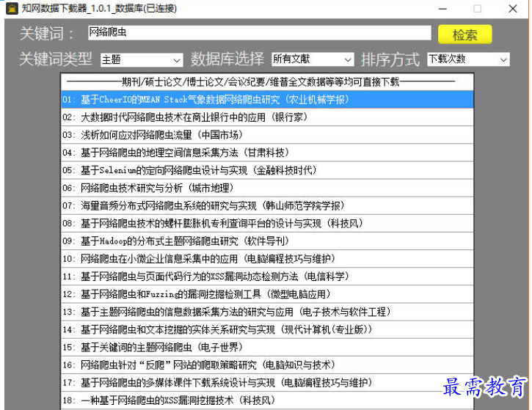The image size is (532, 410).
Task: Select result 01 about CheerIO MEAN Stack
Action: tap(267, 99)
